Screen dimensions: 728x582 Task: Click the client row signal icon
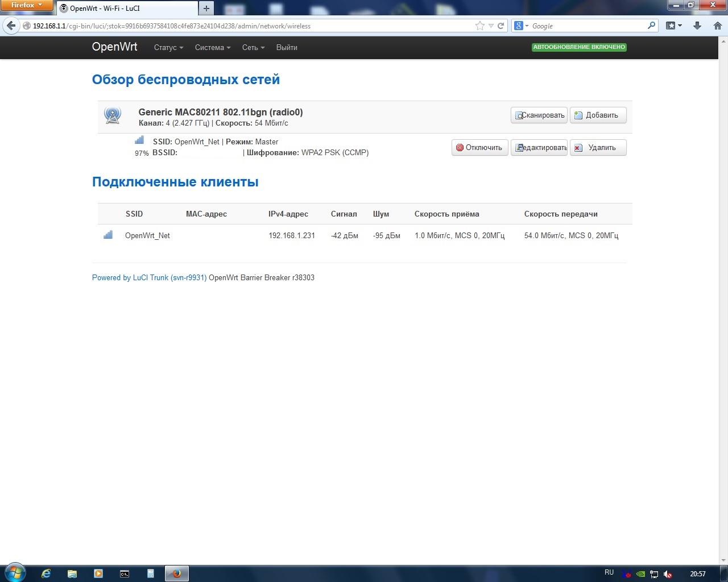point(108,235)
